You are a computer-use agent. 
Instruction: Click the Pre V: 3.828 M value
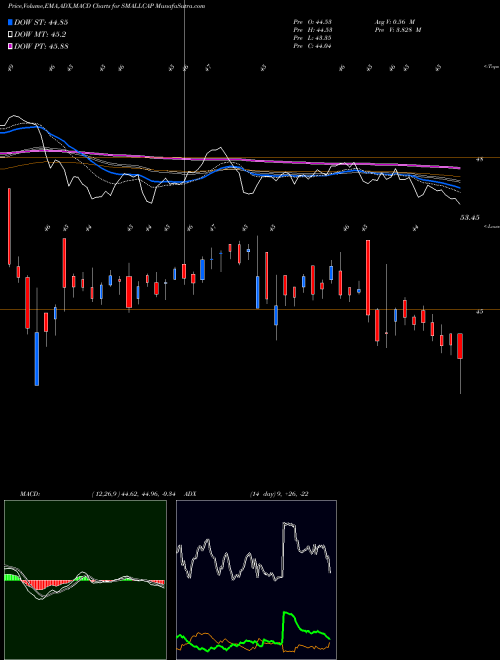[x=398, y=30]
